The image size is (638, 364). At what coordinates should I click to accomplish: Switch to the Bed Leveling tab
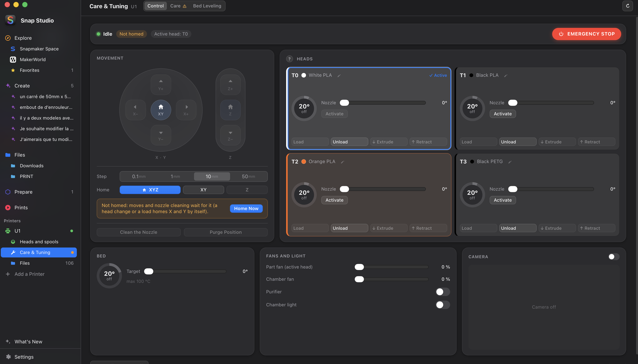(207, 6)
